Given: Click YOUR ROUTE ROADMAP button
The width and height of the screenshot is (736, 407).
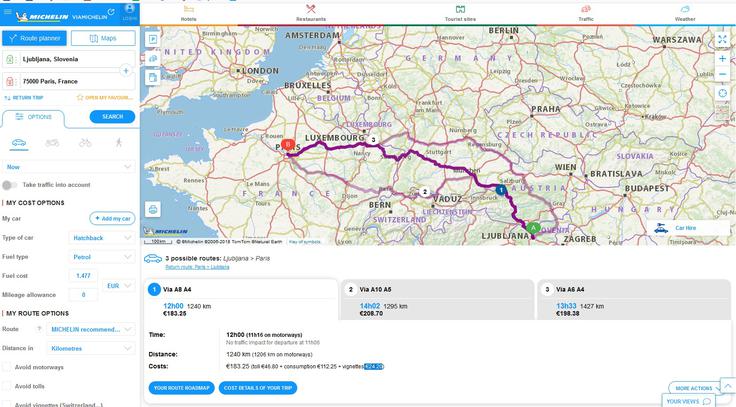Looking at the screenshot, I should 181,387.
